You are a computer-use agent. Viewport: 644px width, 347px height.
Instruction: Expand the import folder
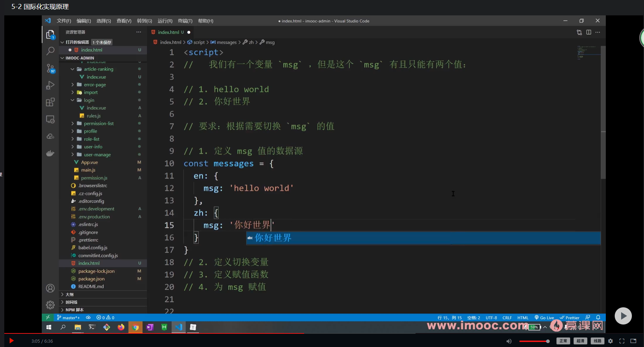(x=72, y=93)
